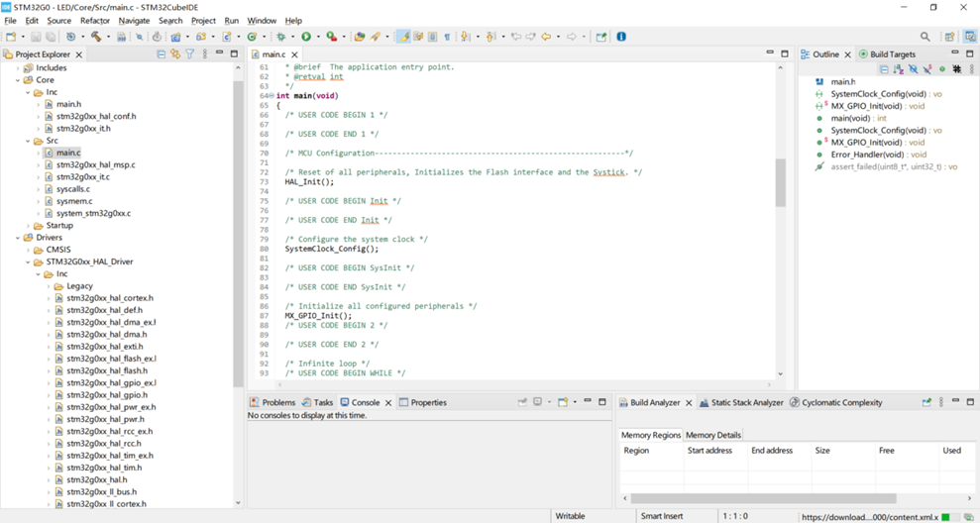Toggle Mark Occurrences highlighter button
980x523 pixels.
pyautogui.click(x=403, y=37)
